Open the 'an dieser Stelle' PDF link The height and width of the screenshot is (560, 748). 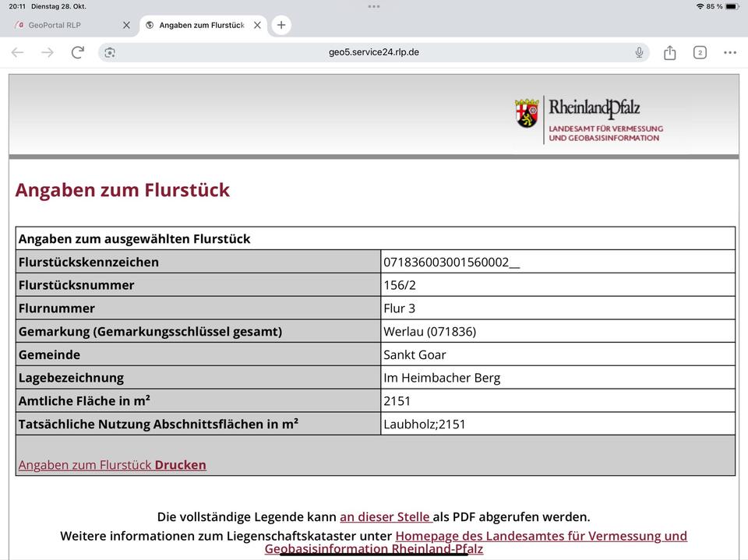pyautogui.click(x=385, y=516)
